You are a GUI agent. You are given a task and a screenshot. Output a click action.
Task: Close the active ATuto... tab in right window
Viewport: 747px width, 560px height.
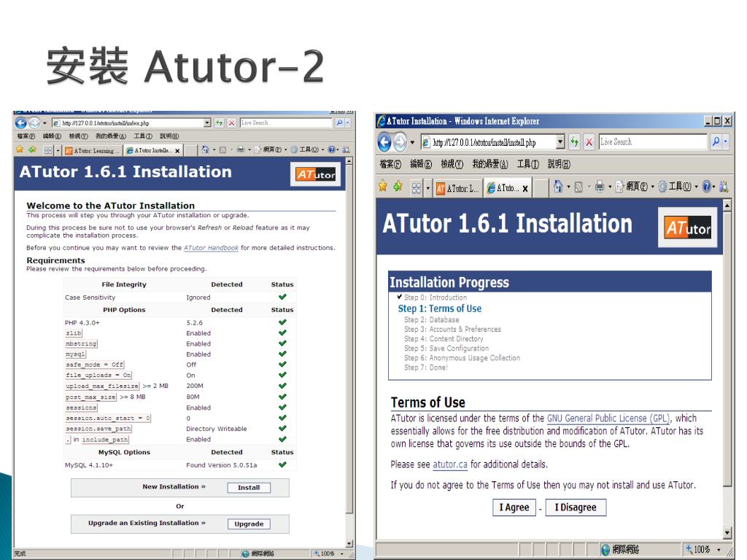coord(525,189)
